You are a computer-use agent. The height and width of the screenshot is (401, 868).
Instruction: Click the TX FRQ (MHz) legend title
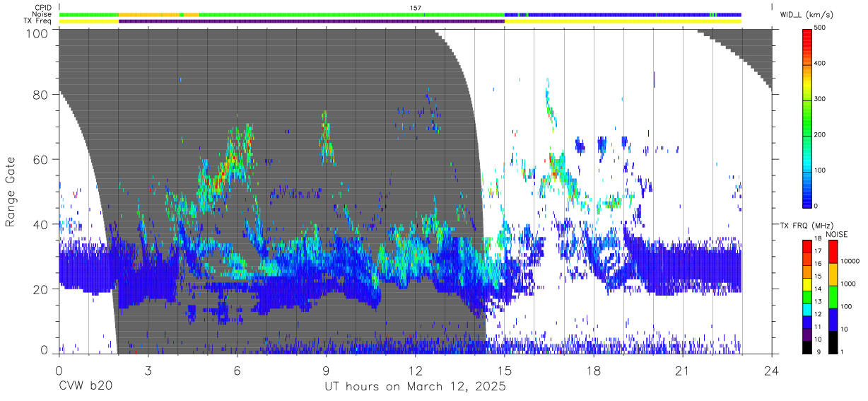click(805, 225)
